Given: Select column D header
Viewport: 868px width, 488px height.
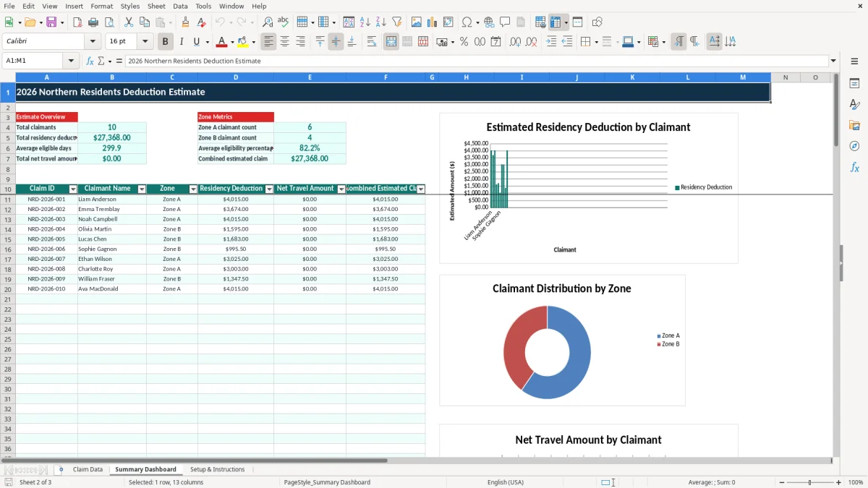Looking at the screenshot, I should click(x=235, y=77).
